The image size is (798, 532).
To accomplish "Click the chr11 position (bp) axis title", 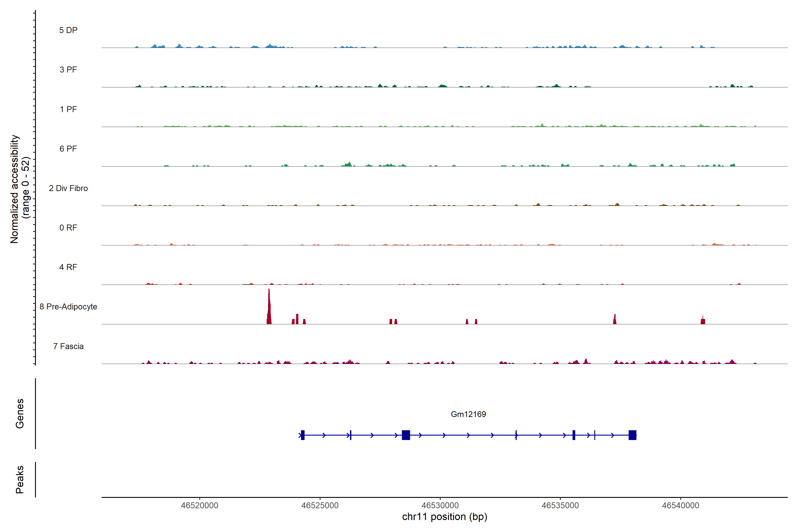I will [444, 517].
